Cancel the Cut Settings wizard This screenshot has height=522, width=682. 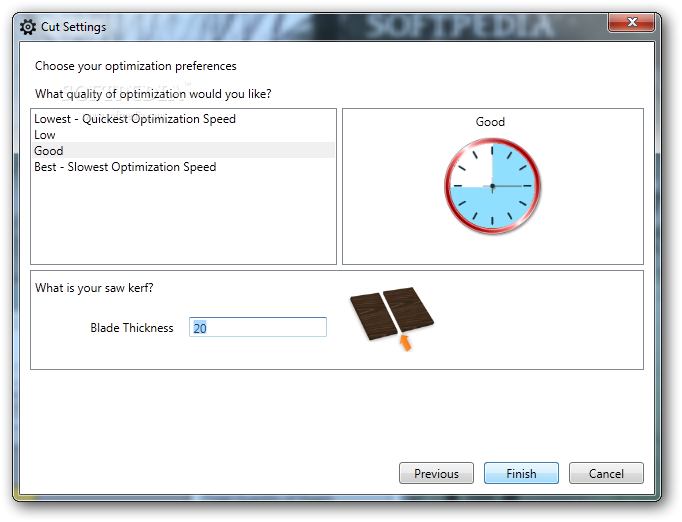click(606, 473)
